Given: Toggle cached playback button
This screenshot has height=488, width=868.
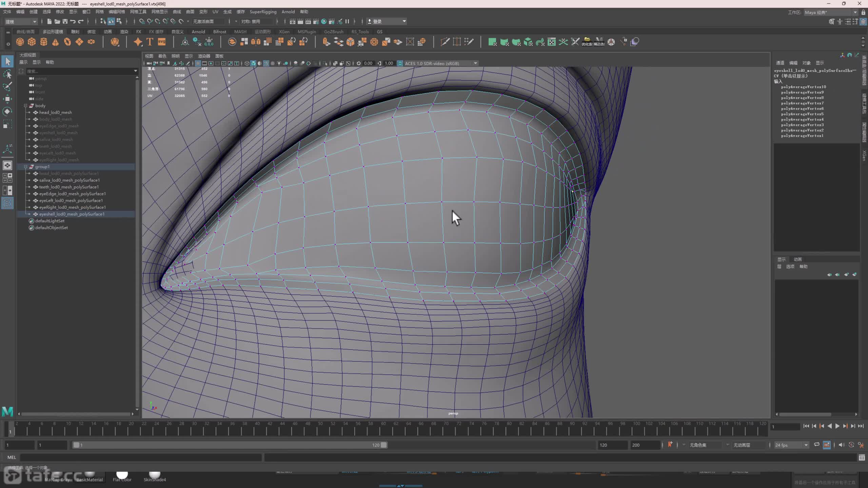Looking at the screenshot, I should pos(827,445).
